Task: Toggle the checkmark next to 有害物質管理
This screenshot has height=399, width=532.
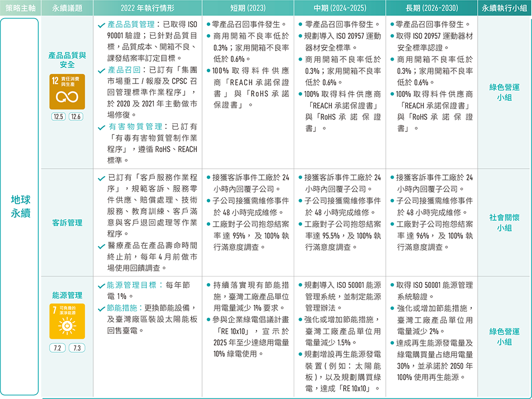Action: pyautogui.click(x=102, y=127)
